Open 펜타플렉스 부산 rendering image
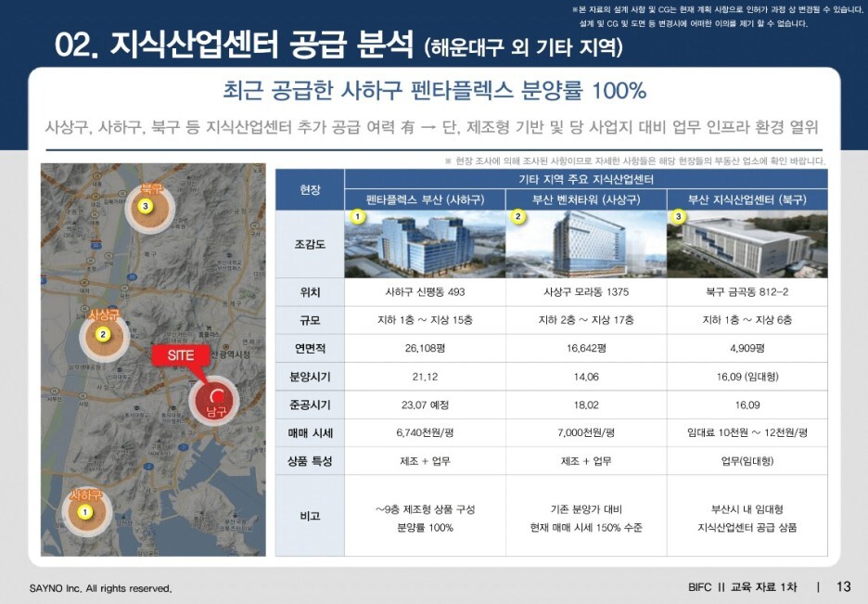The width and height of the screenshot is (868, 604). tap(425, 244)
